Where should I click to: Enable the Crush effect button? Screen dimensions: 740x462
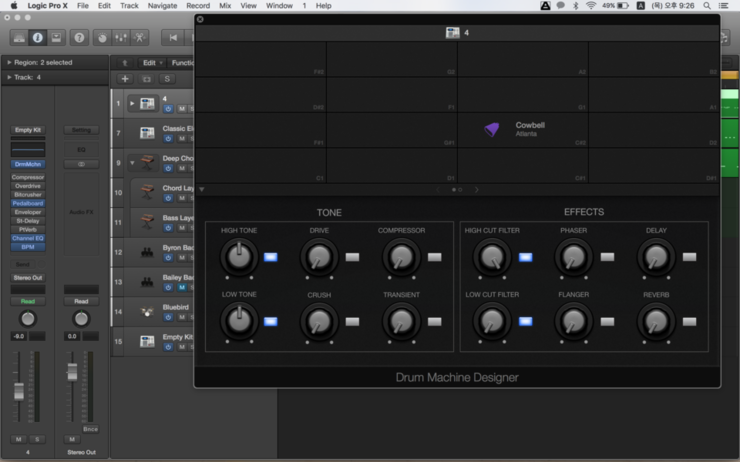pos(353,321)
